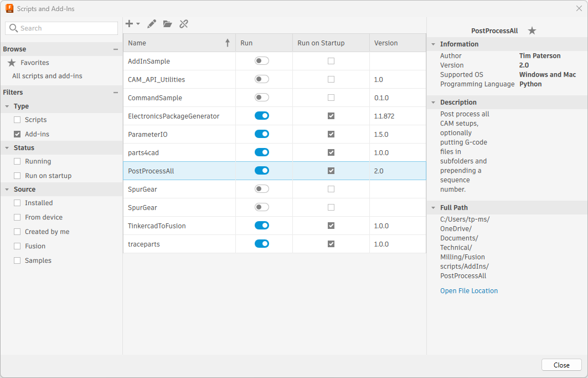
Task: Check the Created by me filter
Action: click(17, 232)
